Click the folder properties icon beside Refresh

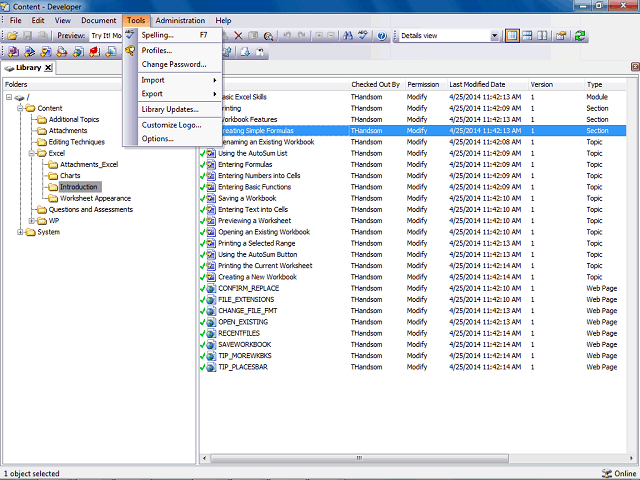(x=561, y=36)
